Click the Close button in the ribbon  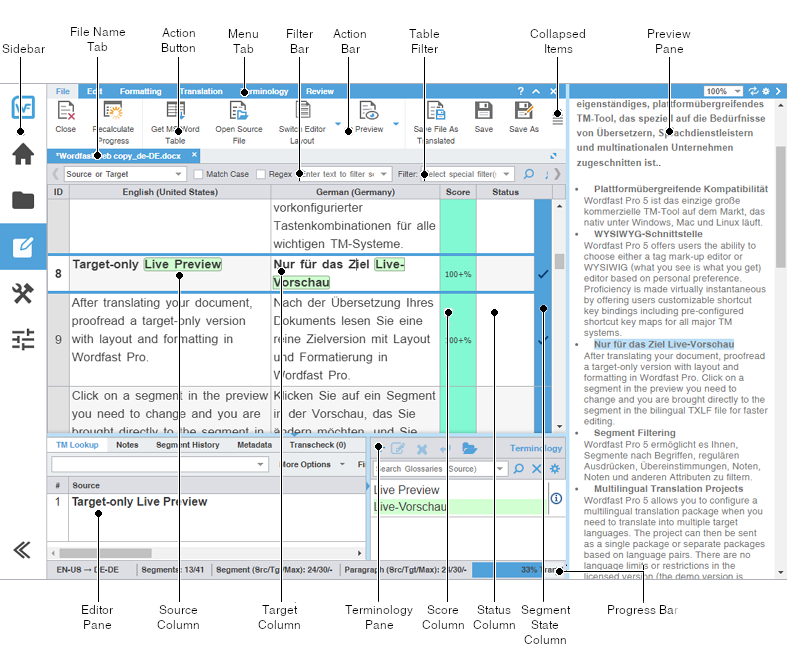(66, 111)
